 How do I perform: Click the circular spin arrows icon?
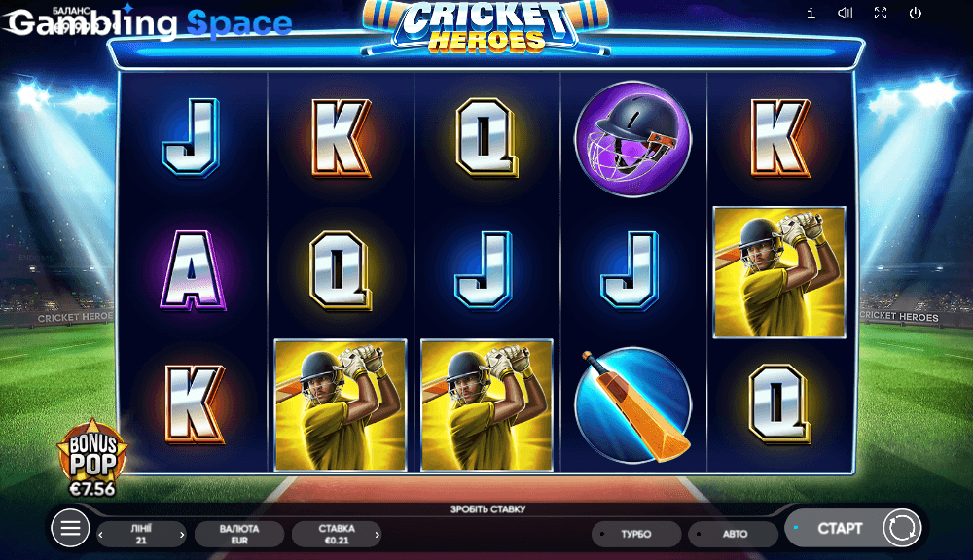[902, 528]
